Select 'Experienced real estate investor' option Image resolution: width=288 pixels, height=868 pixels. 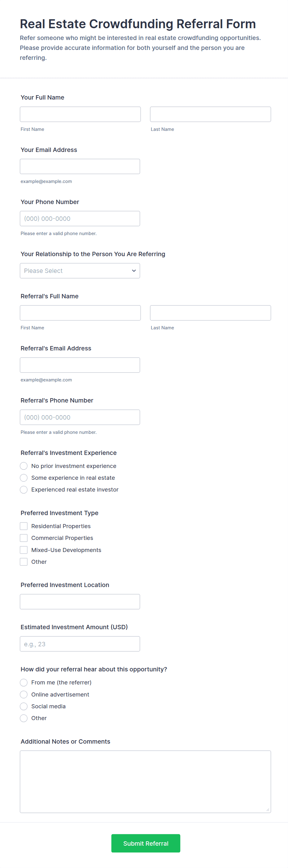pyautogui.click(x=24, y=490)
